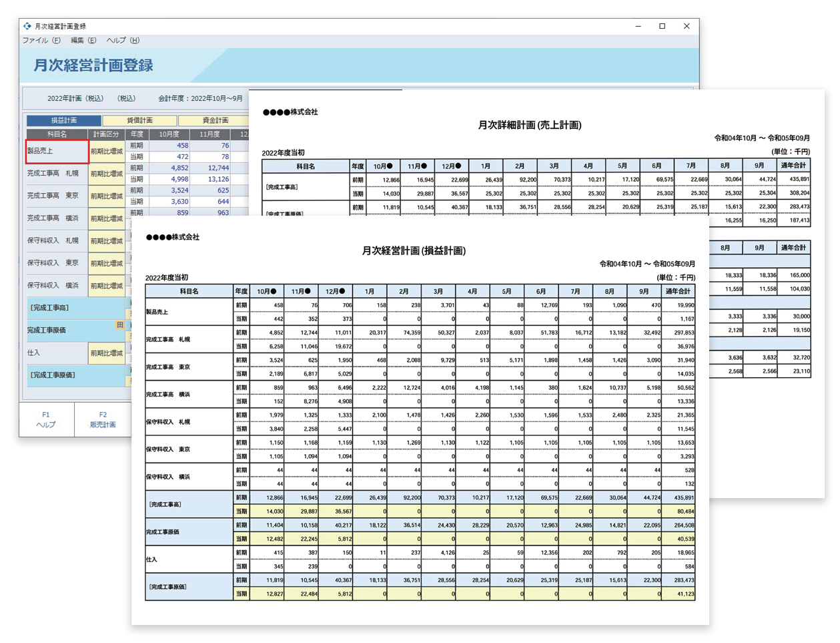Screen dimensions: 840x643
Task: Open 計画区分 dropdown for 製品売上 row
Action: [107, 152]
